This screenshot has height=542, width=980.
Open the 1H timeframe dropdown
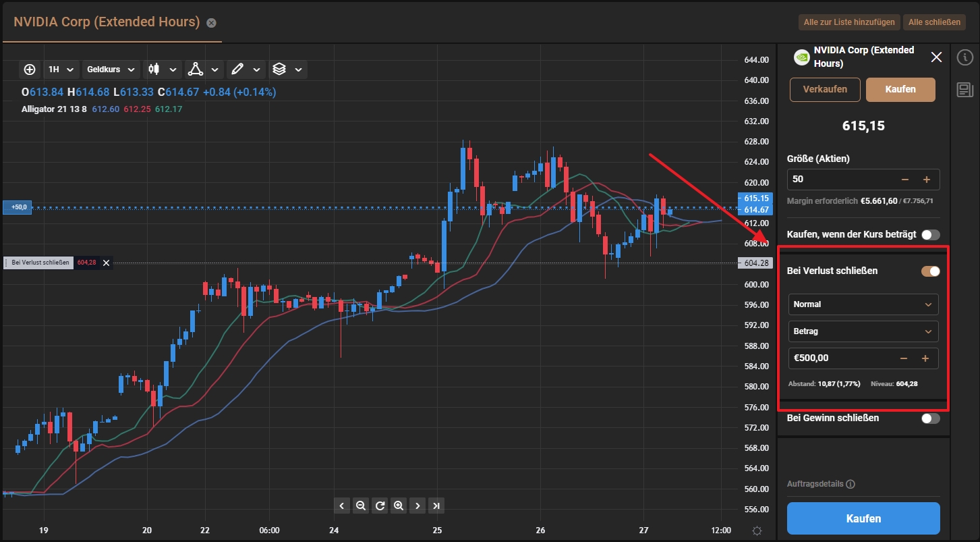(61, 69)
